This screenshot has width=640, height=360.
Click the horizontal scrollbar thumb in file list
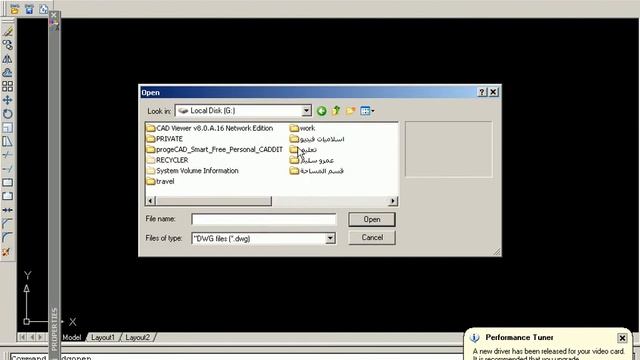(x=213, y=201)
